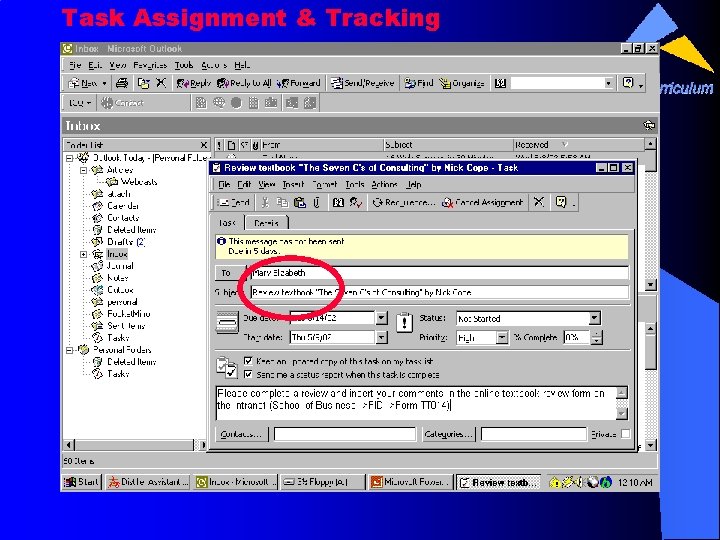Collapse the Outlook Today root folder
Screen dimensions: 720x540
[x=69, y=158]
